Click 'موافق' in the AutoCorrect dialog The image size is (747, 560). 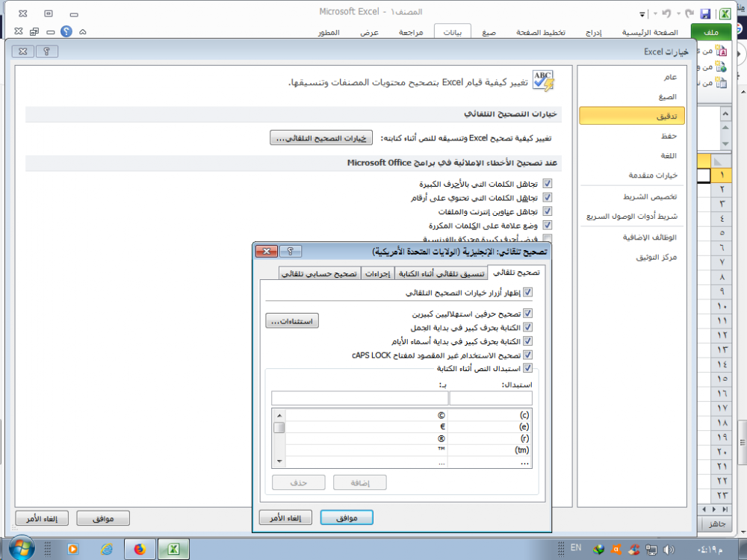point(347,517)
